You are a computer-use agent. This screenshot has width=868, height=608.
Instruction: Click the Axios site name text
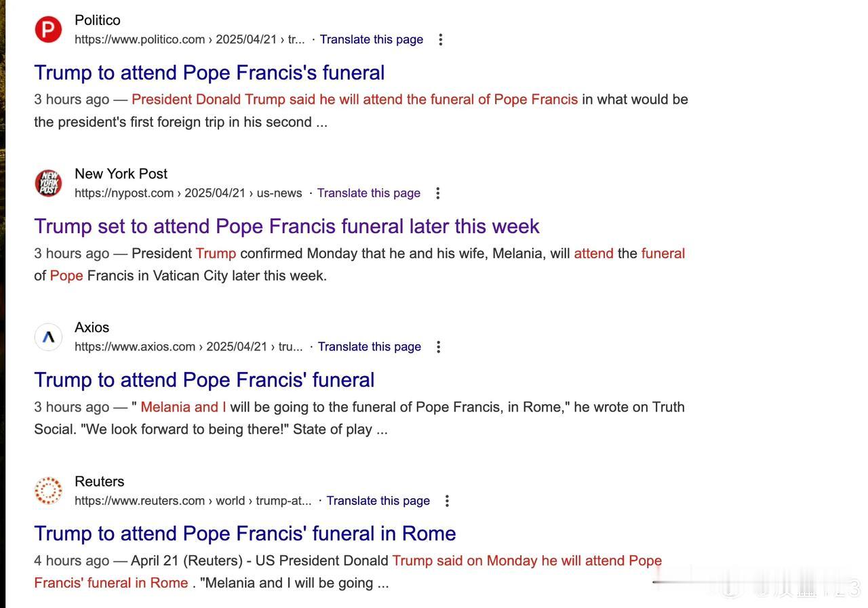pyautogui.click(x=92, y=327)
